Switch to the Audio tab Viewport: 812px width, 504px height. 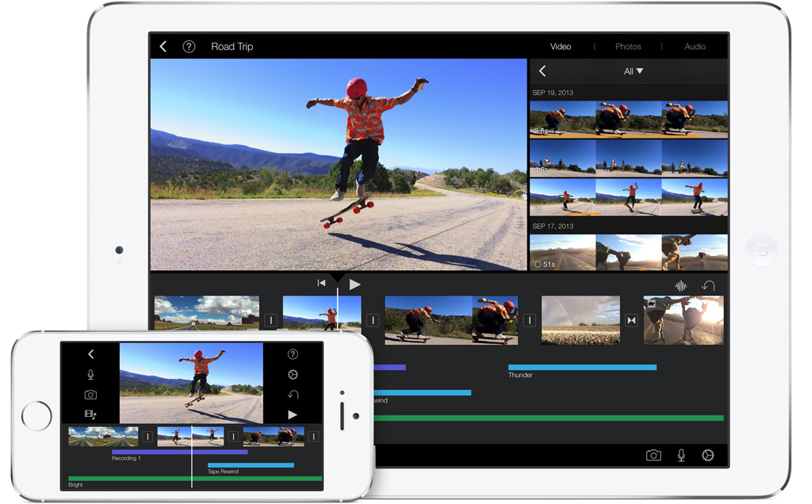pyautogui.click(x=695, y=47)
